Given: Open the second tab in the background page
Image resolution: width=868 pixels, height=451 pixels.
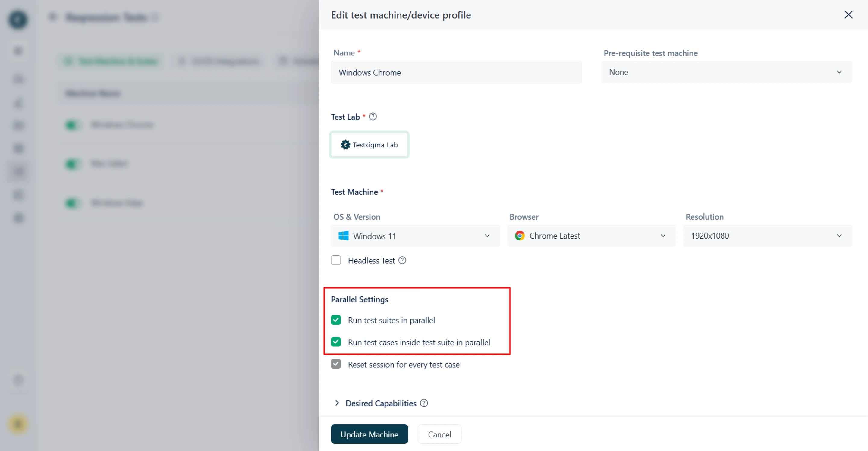Looking at the screenshot, I should point(219,61).
